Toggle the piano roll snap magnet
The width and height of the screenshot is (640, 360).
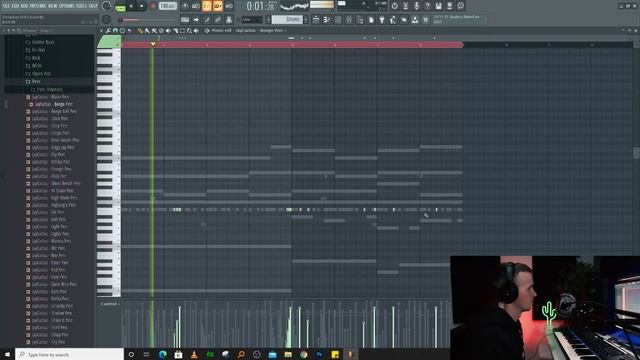pos(115,31)
